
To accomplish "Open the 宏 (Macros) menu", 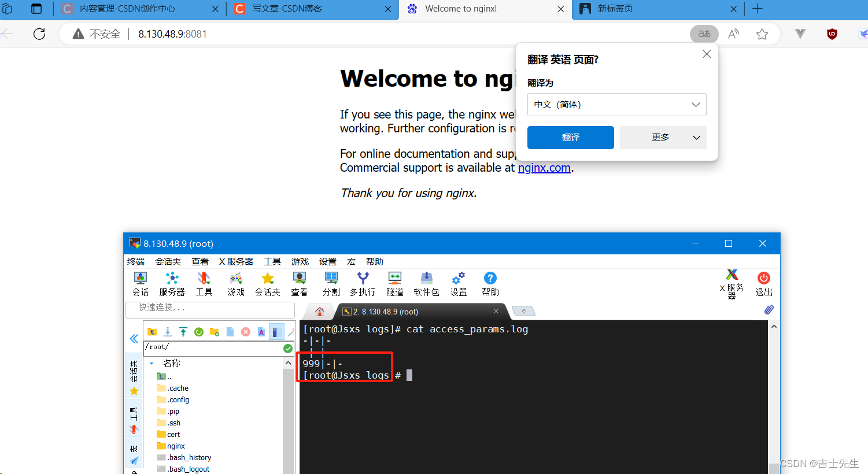I will (351, 262).
